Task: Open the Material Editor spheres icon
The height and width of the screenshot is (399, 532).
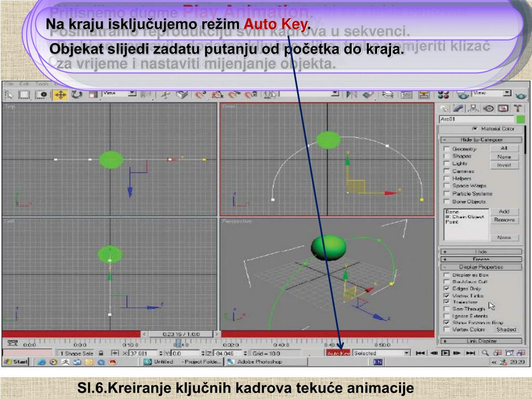Action: pos(444,95)
